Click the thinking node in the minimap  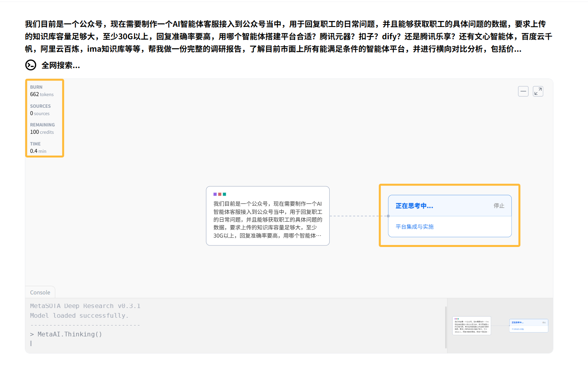click(x=528, y=326)
